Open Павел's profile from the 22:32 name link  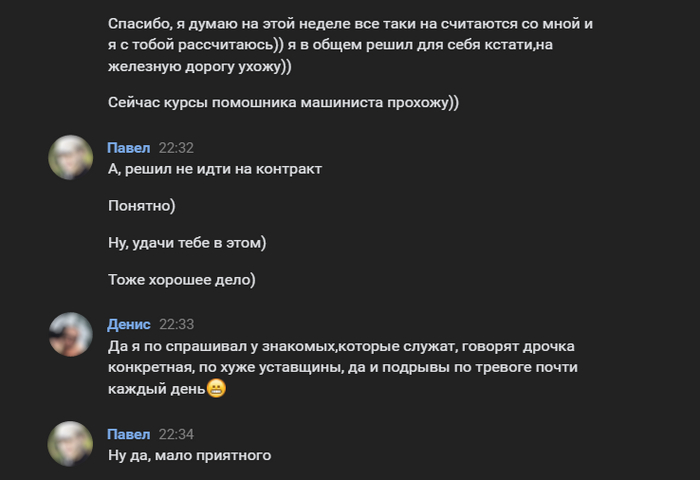click(128, 147)
